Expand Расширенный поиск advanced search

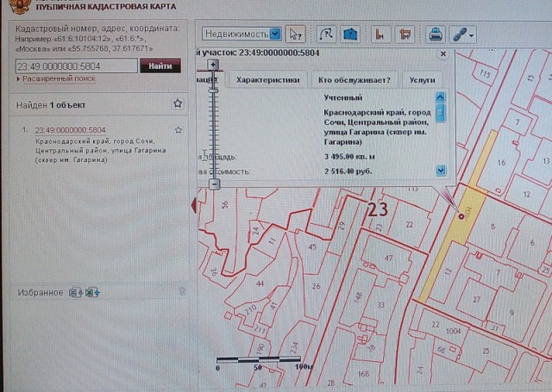pyautogui.click(x=59, y=78)
